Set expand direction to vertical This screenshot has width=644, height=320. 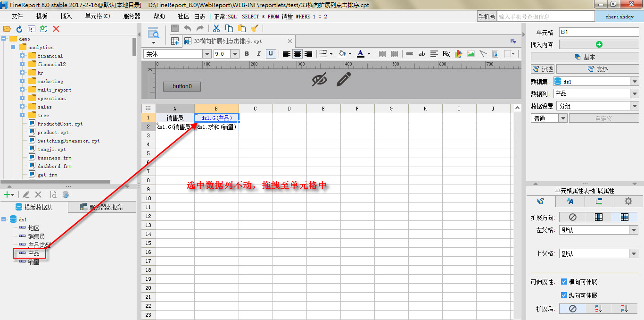point(598,217)
